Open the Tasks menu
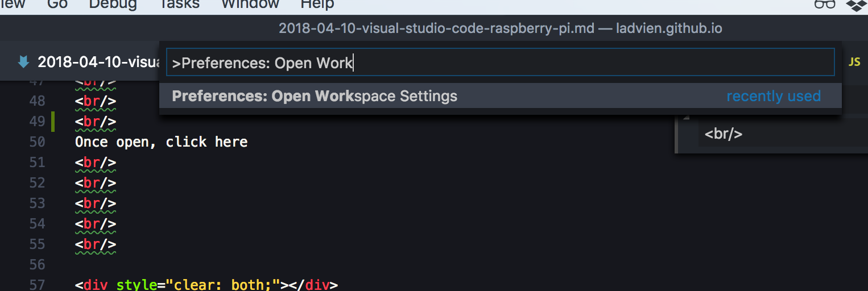 click(x=179, y=5)
